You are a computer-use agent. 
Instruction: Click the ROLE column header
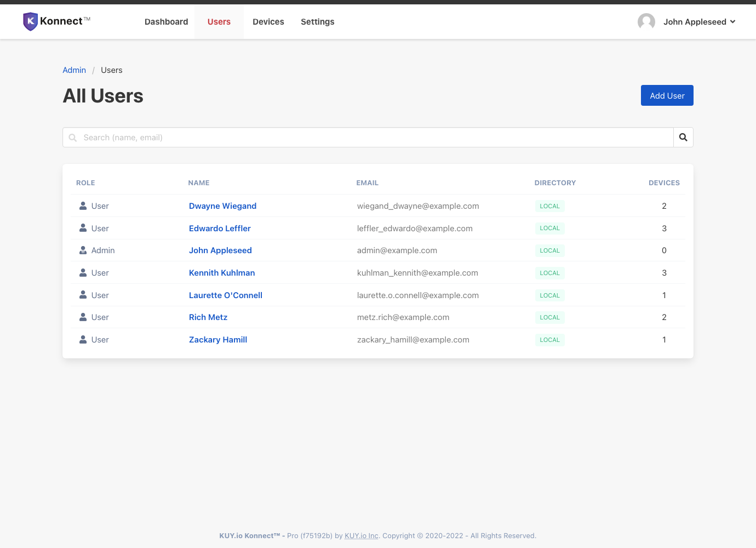[85, 183]
